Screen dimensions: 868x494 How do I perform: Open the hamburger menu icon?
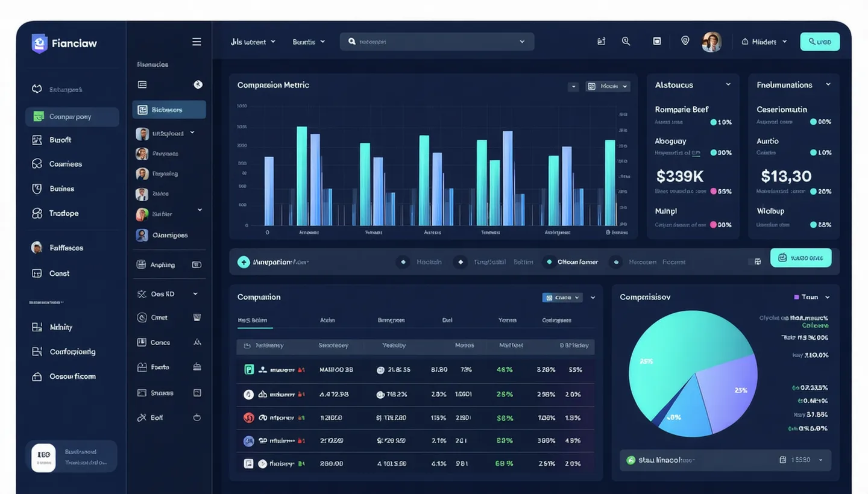coord(197,42)
